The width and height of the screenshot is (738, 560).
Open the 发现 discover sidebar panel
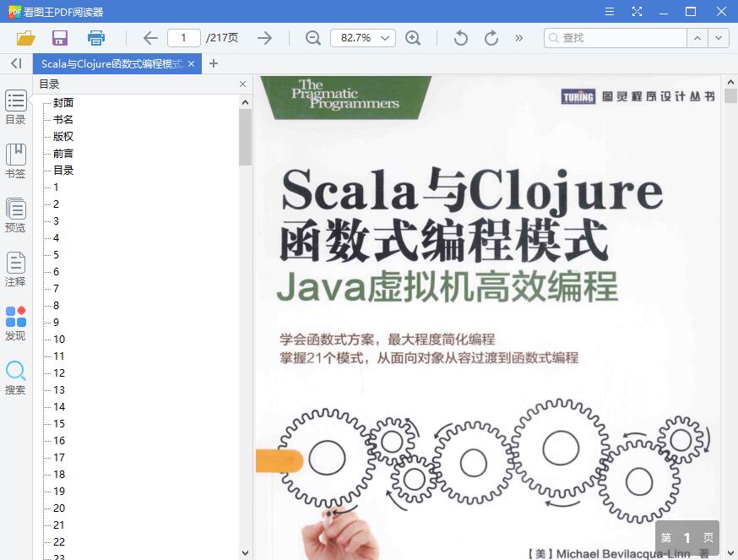15,323
